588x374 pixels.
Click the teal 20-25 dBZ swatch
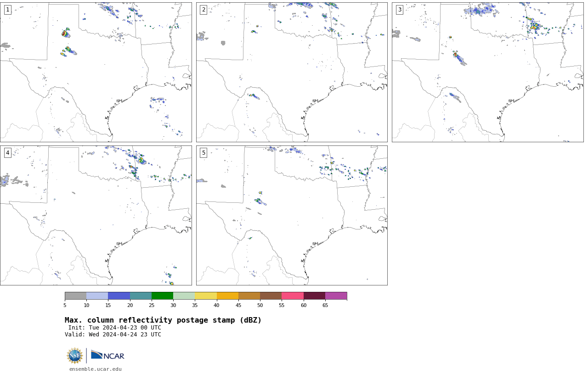tap(141, 296)
